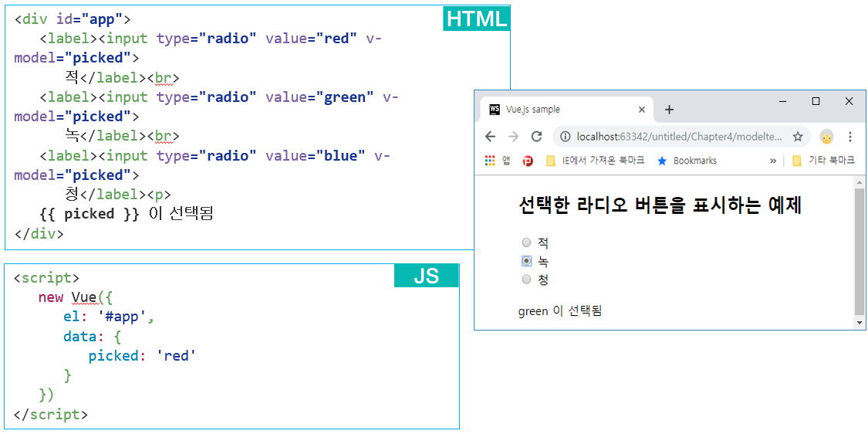The width and height of the screenshot is (868, 434).
Task: Click the page's vertical scrollbar thumb
Action: click(860, 253)
